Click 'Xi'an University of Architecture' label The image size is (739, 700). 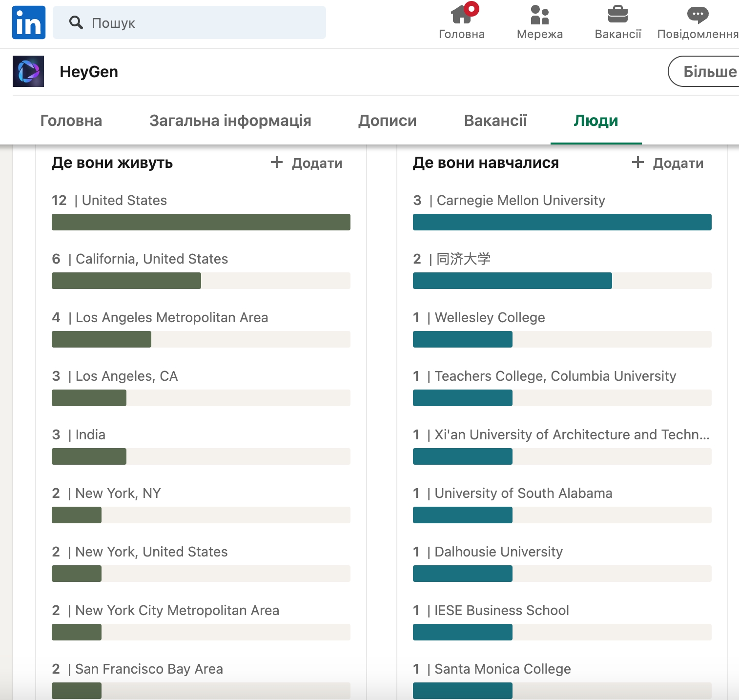pos(572,434)
